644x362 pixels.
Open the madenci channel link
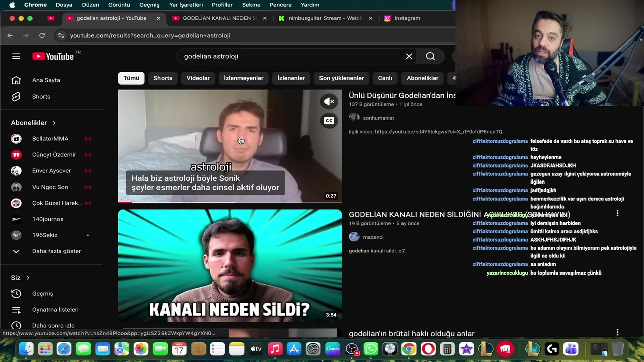[373, 237]
